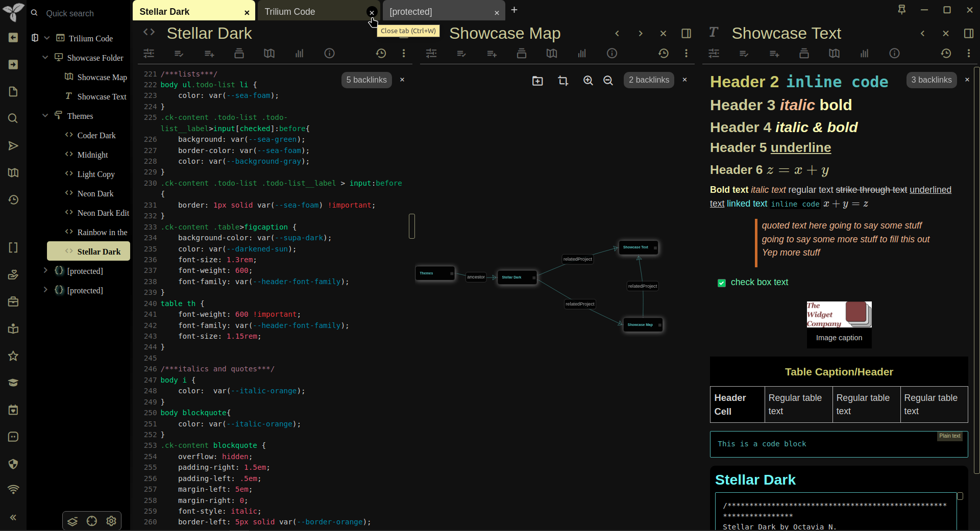
Task: Select the Stellar Dark tab
Action: (x=189, y=11)
